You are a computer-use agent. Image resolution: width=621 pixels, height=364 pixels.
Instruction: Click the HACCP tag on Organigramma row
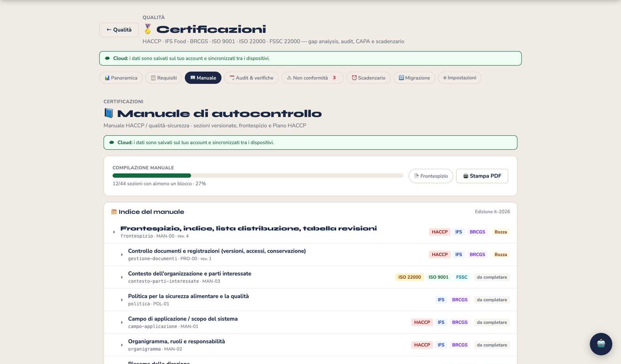[422, 345]
